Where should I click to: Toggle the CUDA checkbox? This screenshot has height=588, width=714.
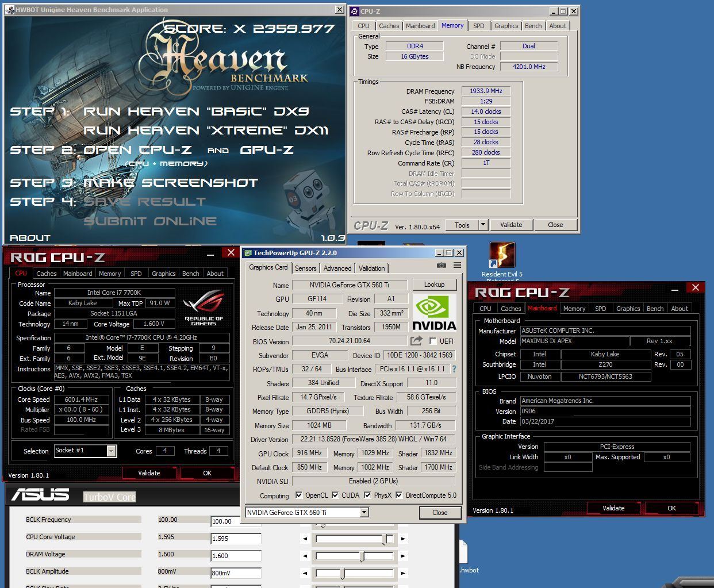(335, 495)
